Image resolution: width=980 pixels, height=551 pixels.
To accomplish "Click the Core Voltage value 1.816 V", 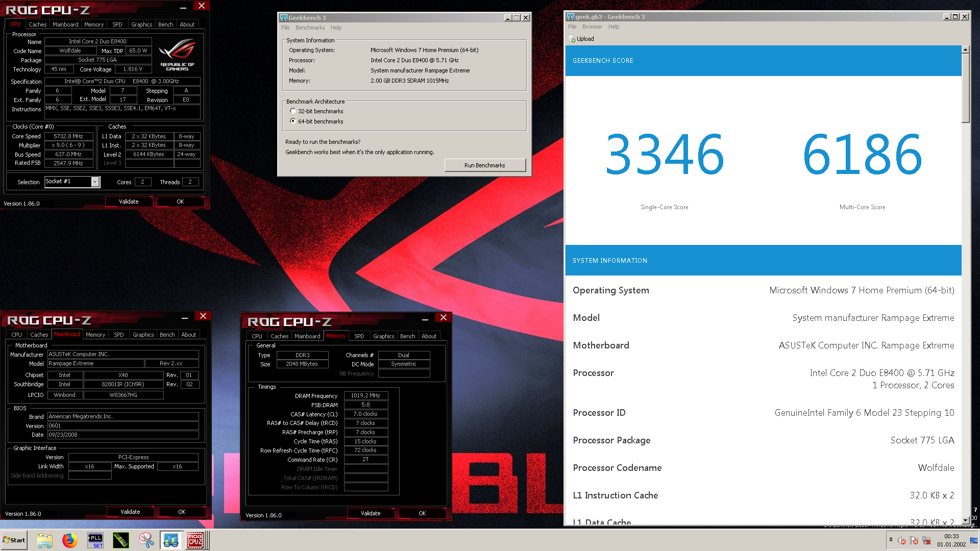I will click(133, 69).
